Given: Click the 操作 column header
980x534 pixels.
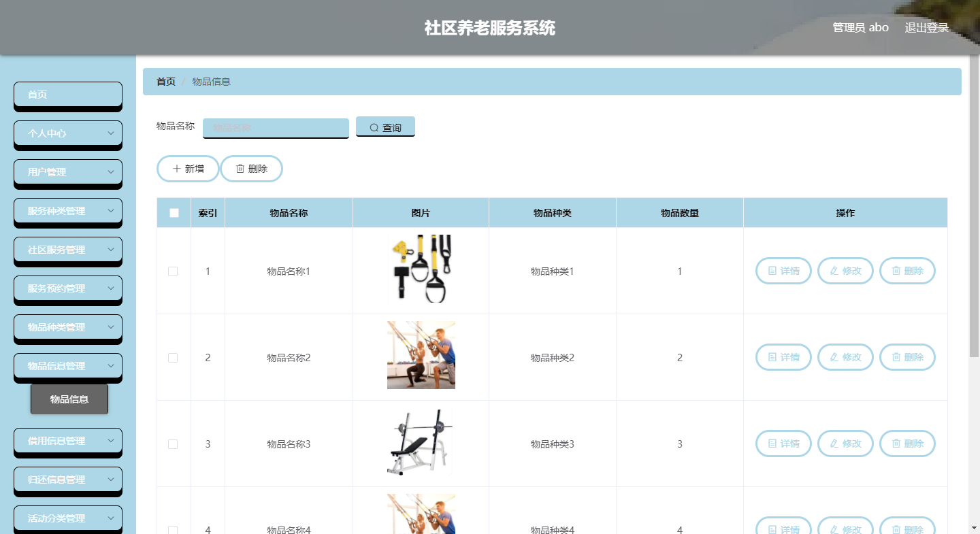Looking at the screenshot, I should click(845, 213).
